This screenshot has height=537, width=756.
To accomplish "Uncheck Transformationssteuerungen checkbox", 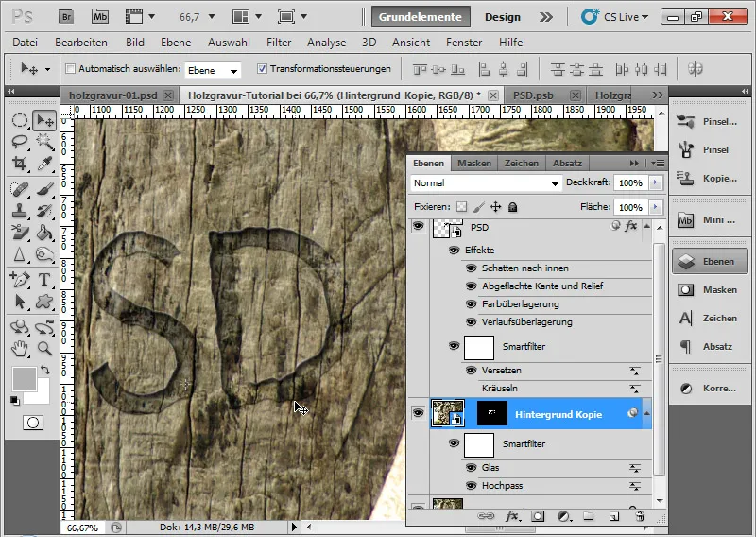I will click(x=262, y=68).
